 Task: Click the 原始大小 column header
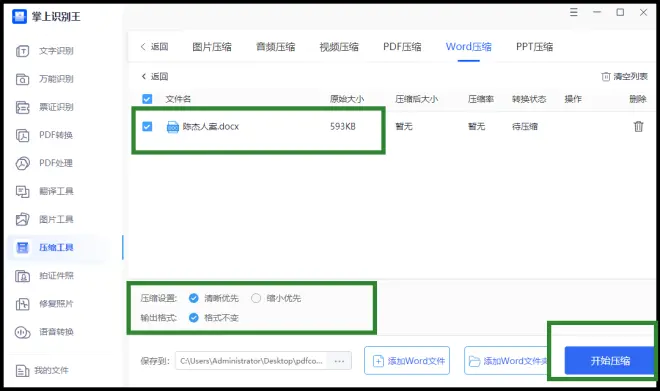point(347,99)
